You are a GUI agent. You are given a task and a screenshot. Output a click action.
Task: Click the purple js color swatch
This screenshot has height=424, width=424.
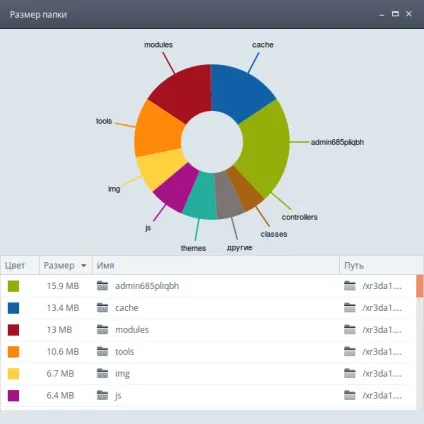(x=13, y=396)
